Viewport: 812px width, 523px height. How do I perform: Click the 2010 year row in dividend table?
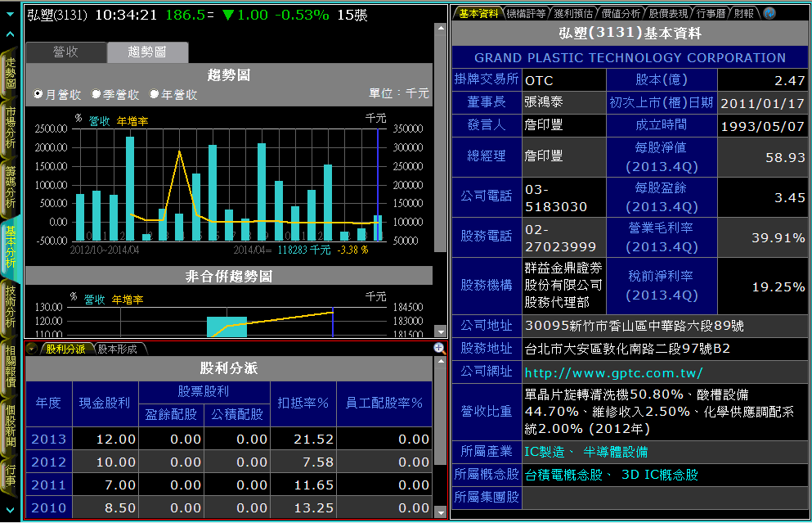[229, 507]
